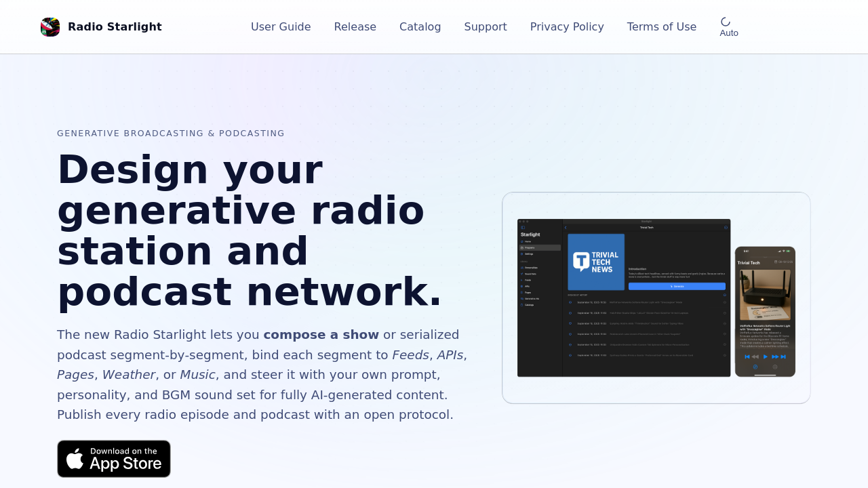Click the Generate button in Trivial Tech
Image resolution: width=868 pixels, height=488 pixels.
(677, 286)
